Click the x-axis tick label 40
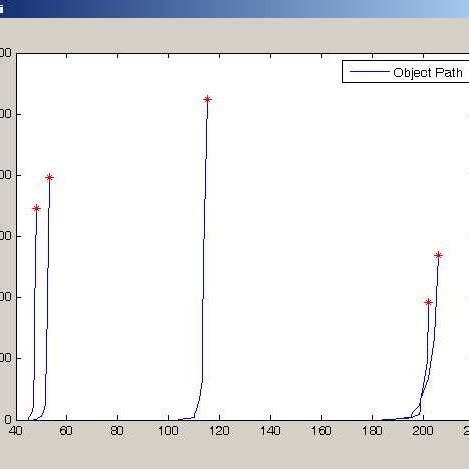 click(15, 431)
